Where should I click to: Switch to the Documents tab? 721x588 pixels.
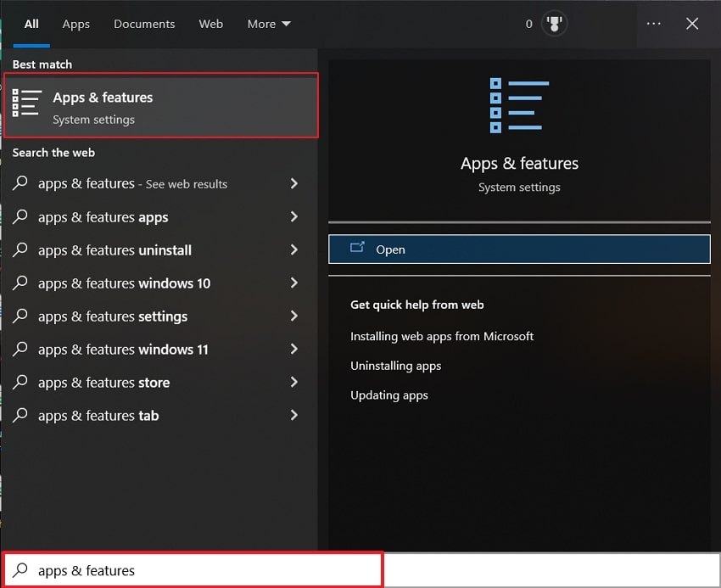(144, 24)
